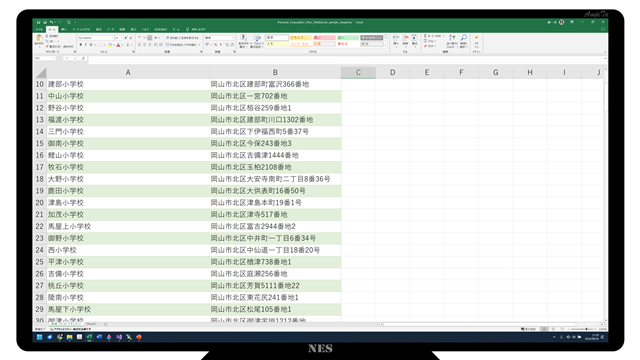Click the Insert cells icon
The height and width of the screenshot is (360, 640).
[396, 38]
